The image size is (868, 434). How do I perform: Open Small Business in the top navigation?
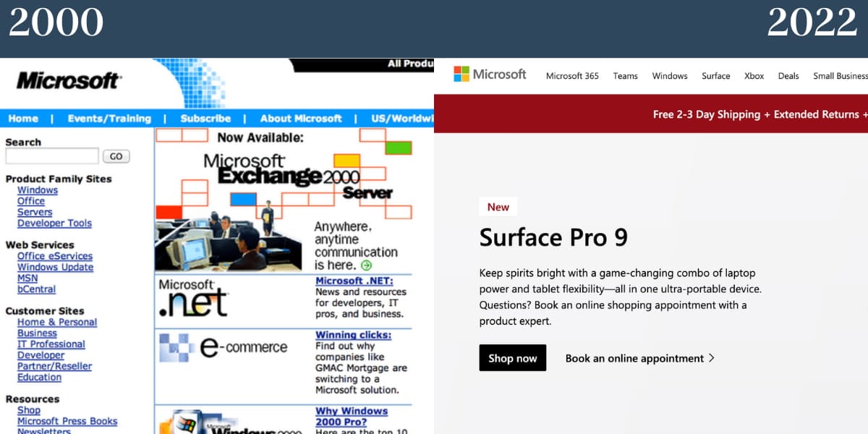click(x=841, y=76)
